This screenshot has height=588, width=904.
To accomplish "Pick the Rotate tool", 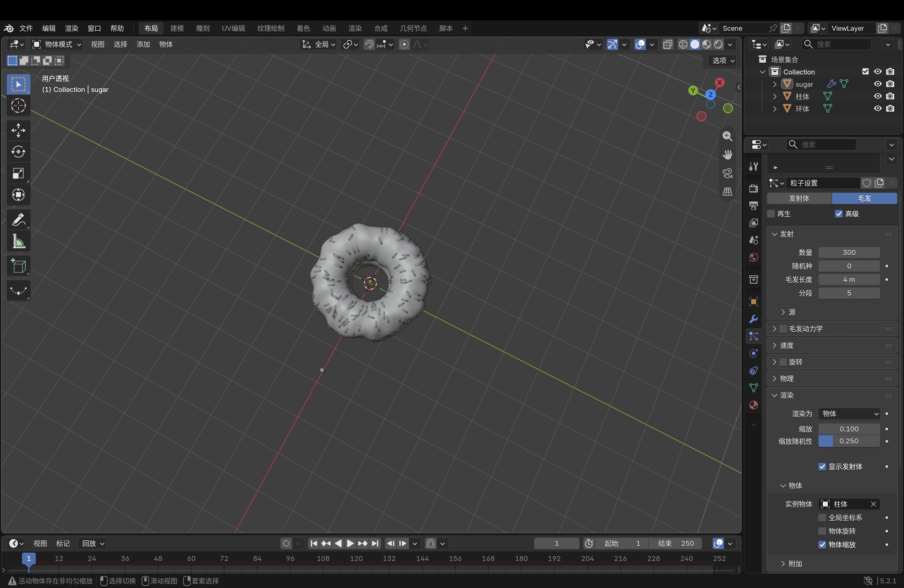I will 18,152.
